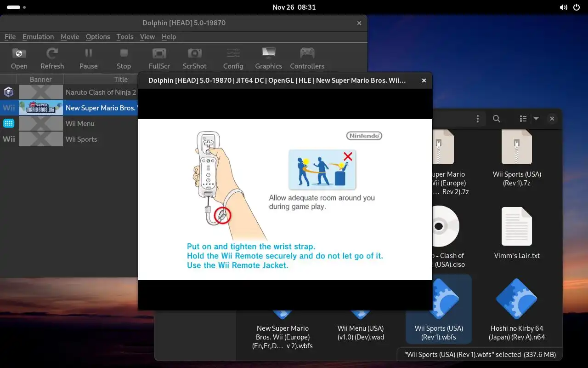This screenshot has width=588, height=368.
Task: Open the Tools menu
Action: pos(125,37)
